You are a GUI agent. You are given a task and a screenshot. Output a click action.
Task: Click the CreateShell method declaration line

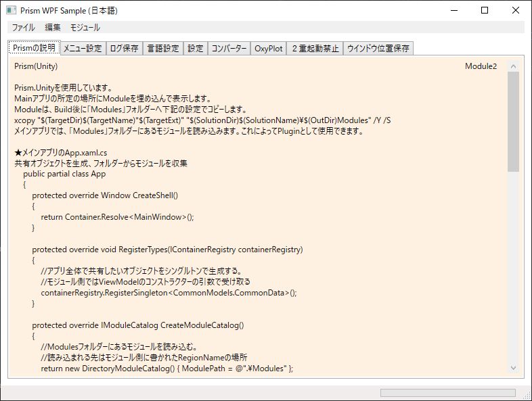pos(105,195)
